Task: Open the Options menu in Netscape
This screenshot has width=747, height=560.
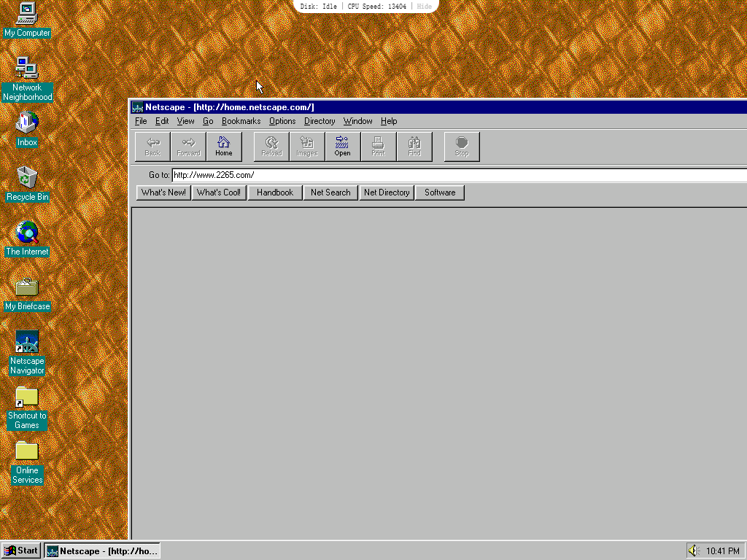Action: tap(282, 121)
